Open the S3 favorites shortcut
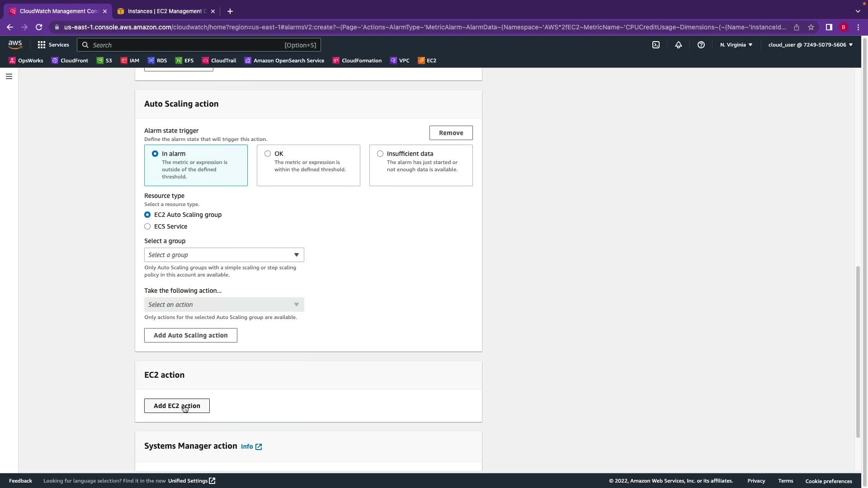The width and height of the screenshot is (868, 488). tap(104, 61)
